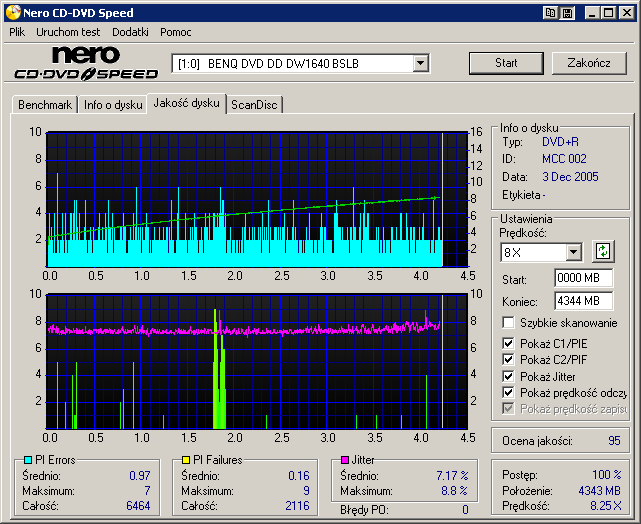Click the DVD+R disc type value

[x=560, y=142]
